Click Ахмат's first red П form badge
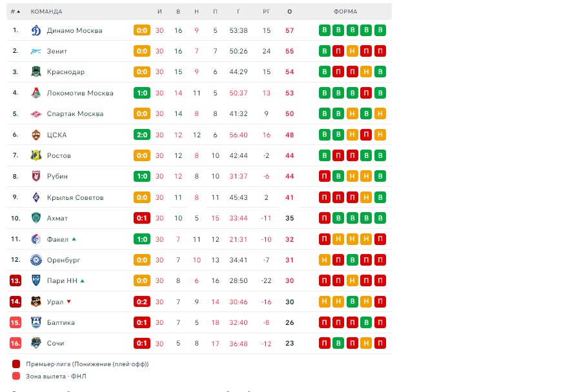581x392 pixels. [324, 218]
